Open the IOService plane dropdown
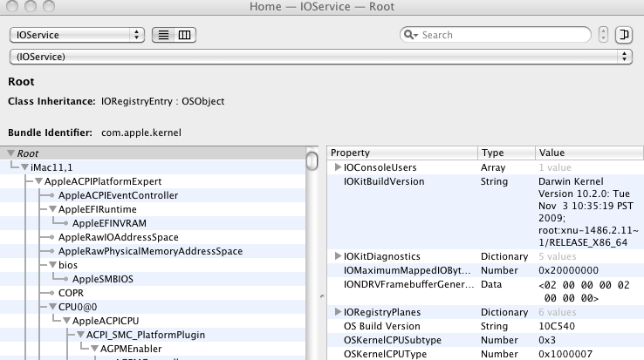644x360 pixels. (x=77, y=35)
